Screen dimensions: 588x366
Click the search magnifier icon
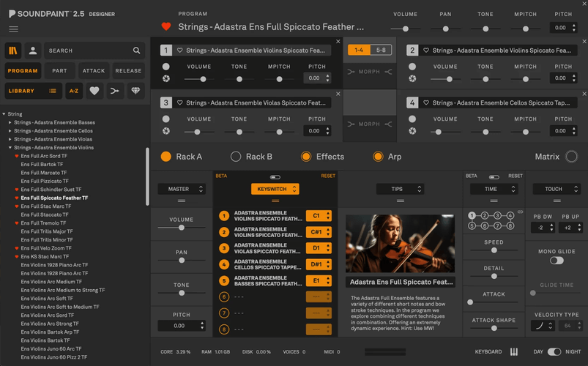(136, 51)
